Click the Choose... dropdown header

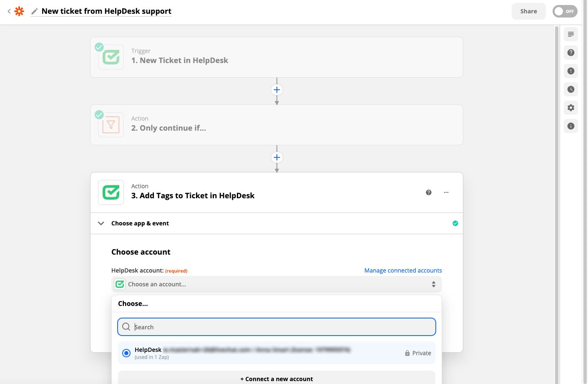(133, 303)
